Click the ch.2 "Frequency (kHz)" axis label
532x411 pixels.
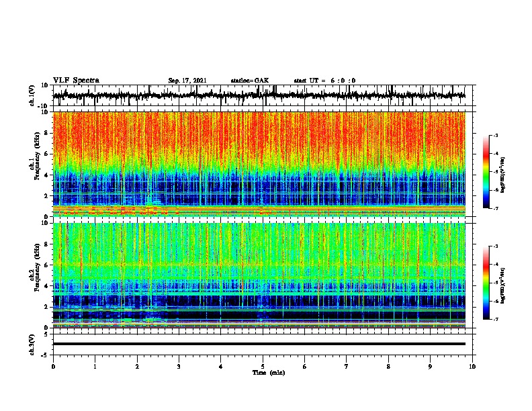(37, 267)
